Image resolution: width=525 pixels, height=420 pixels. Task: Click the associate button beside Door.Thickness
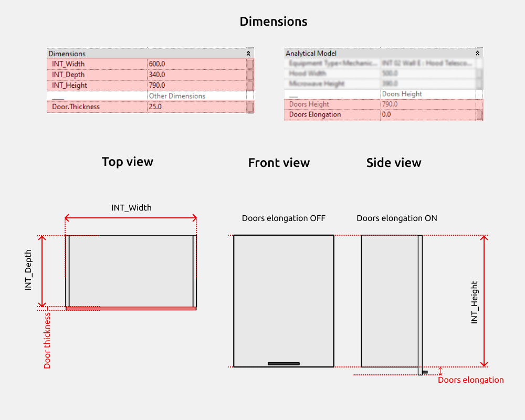click(250, 107)
